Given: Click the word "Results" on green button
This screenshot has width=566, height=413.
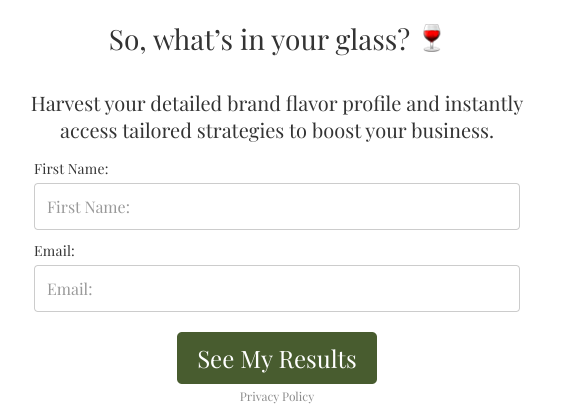Looking at the screenshot, I should point(317,359).
